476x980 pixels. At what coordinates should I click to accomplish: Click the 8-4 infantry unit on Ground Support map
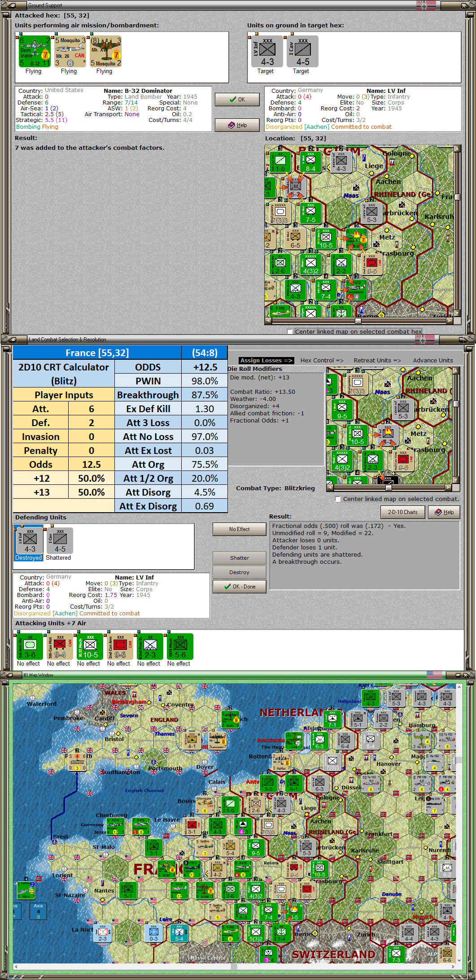(x=310, y=162)
